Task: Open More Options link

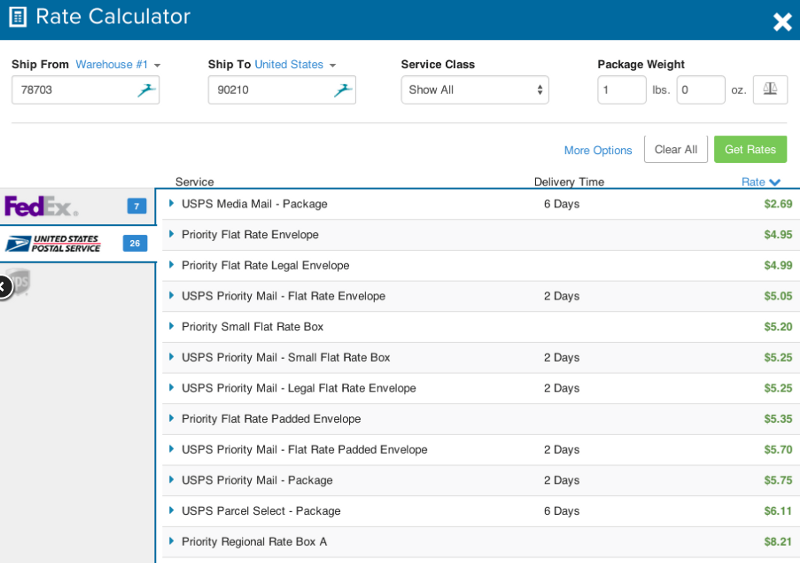Action: 598,150
